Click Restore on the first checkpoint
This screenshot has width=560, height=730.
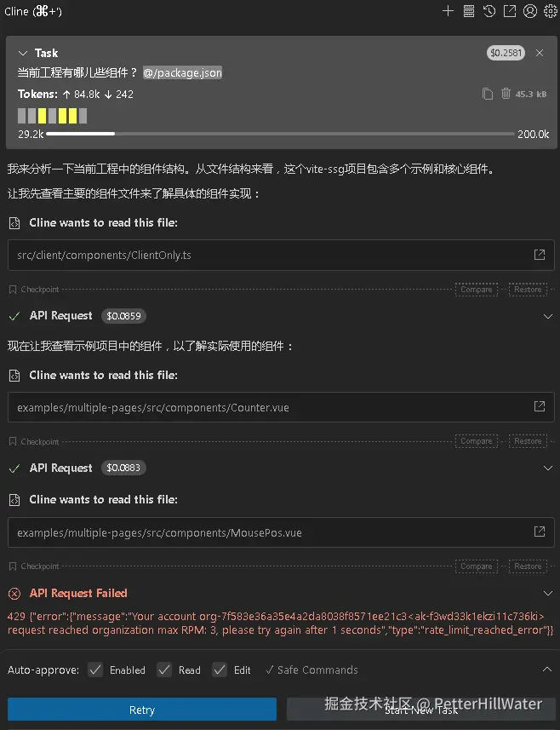(528, 289)
